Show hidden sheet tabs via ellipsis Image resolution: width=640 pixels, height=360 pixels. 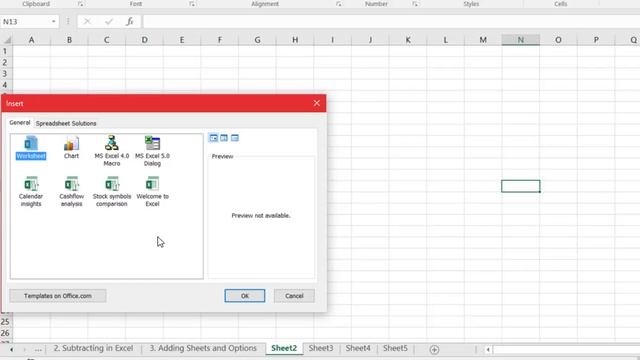click(x=38, y=349)
